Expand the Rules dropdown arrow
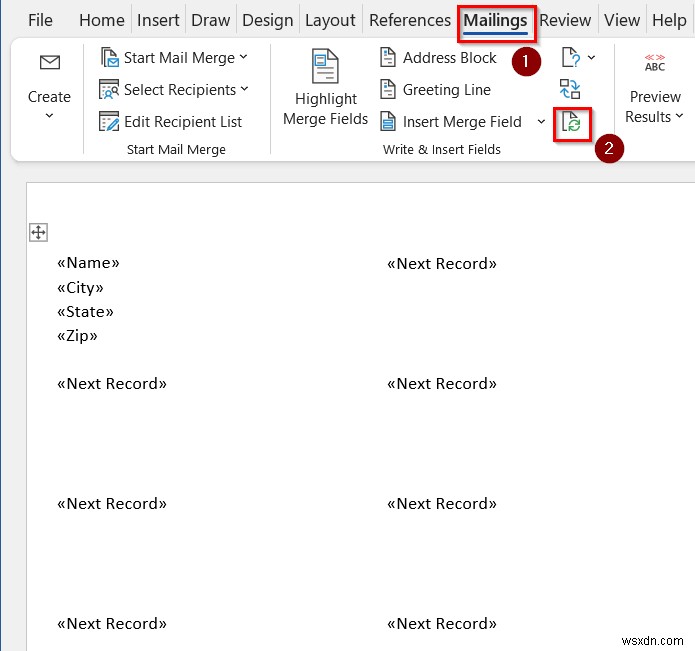 coord(591,58)
